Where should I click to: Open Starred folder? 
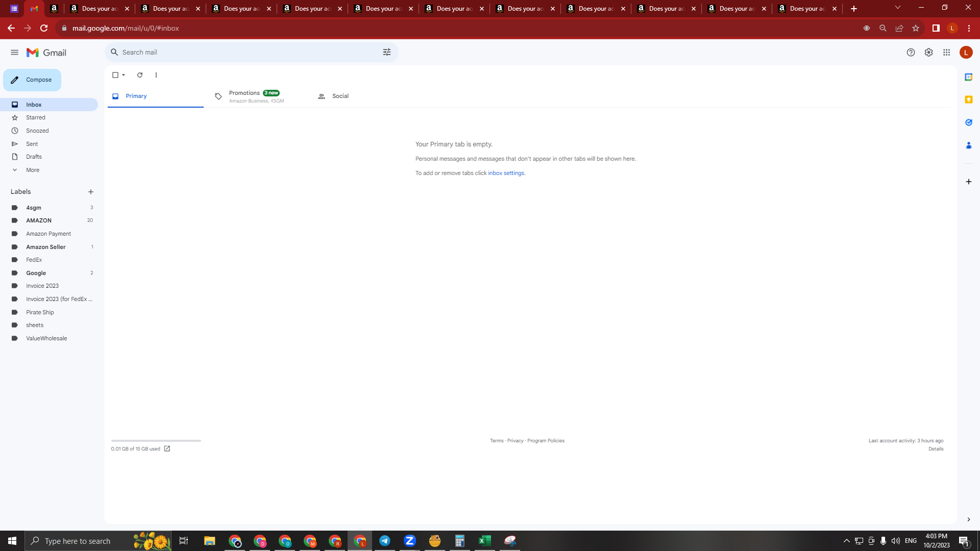click(49, 117)
